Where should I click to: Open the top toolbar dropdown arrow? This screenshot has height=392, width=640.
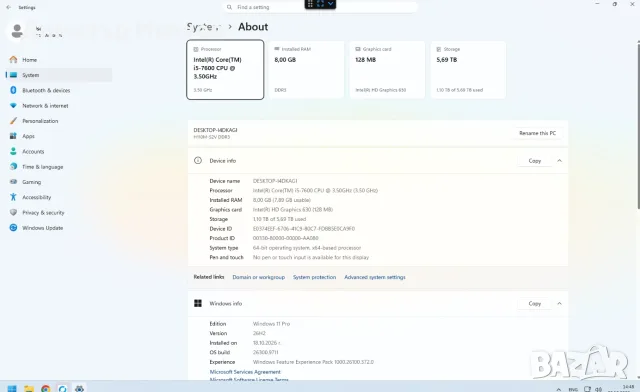[x=331, y=4]
